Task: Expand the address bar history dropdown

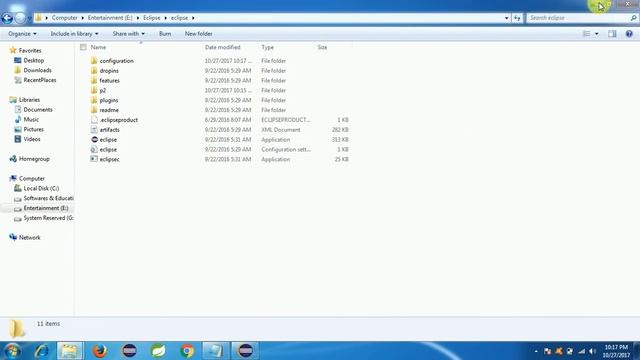Action: (x=506, y=18)
